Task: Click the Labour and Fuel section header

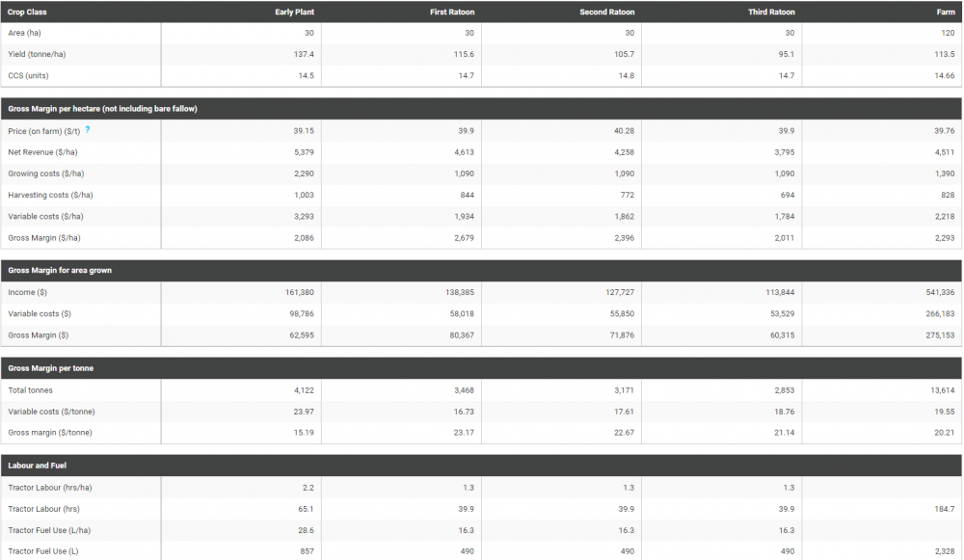Action: point(37,466)
